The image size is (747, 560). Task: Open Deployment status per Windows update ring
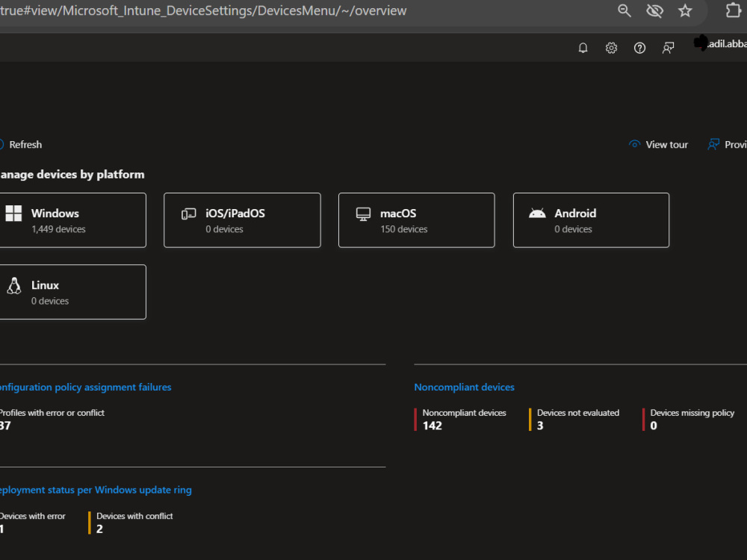pos(96,490)
